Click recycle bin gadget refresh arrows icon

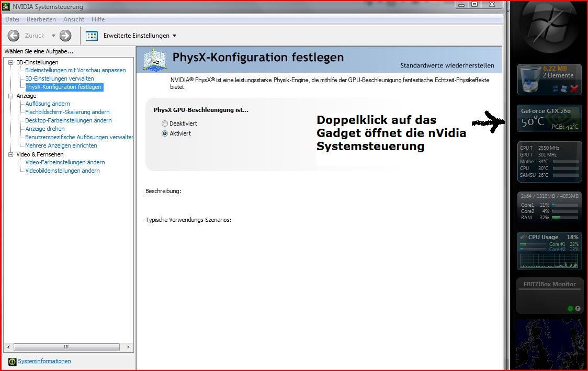point(556,88)
